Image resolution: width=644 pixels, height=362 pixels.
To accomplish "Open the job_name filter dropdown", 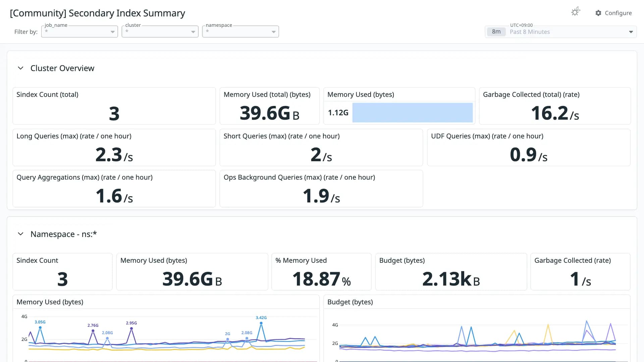I will [79, 32].
